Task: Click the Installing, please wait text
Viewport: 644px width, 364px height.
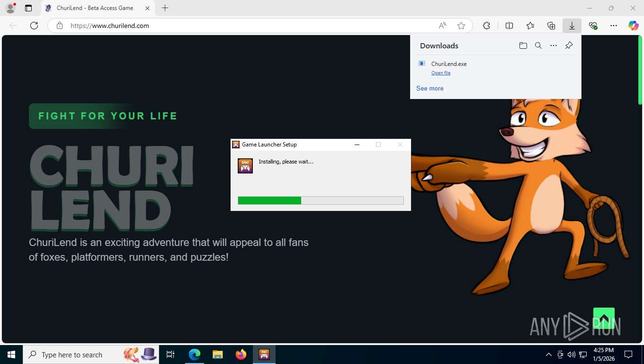Action: click(x=286, y=162)
